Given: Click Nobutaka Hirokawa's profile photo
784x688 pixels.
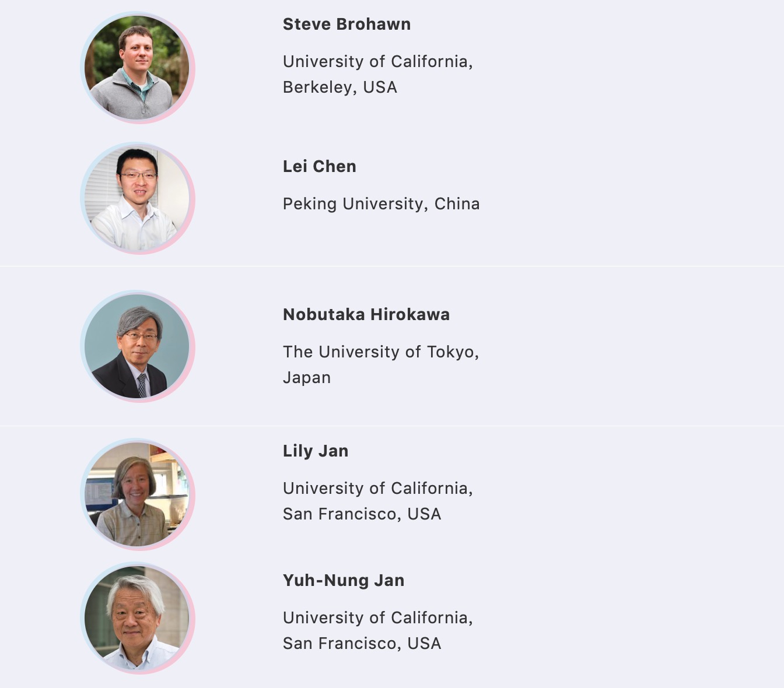Looking at the screenshot, I should [x=138, y=346].
